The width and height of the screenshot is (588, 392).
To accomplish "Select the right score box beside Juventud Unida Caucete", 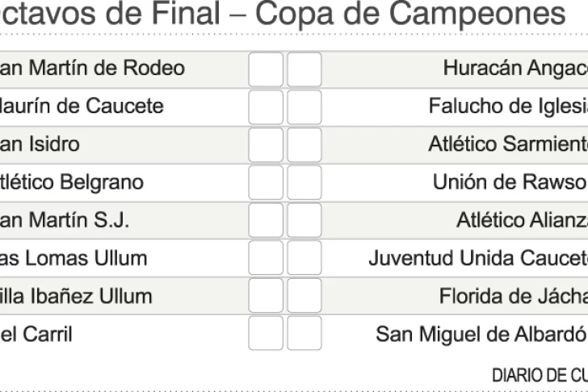I will click(304, 258).
